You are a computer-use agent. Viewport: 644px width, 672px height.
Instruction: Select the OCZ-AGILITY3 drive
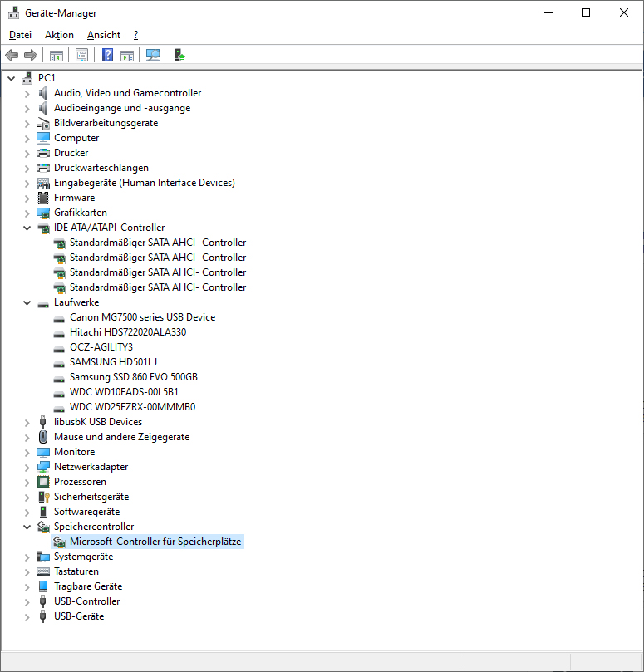101,347
